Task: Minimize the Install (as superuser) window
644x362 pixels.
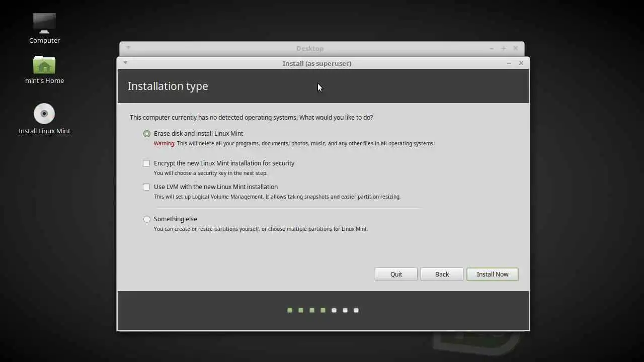Action: pyautogui.click(x=509, y=63)
